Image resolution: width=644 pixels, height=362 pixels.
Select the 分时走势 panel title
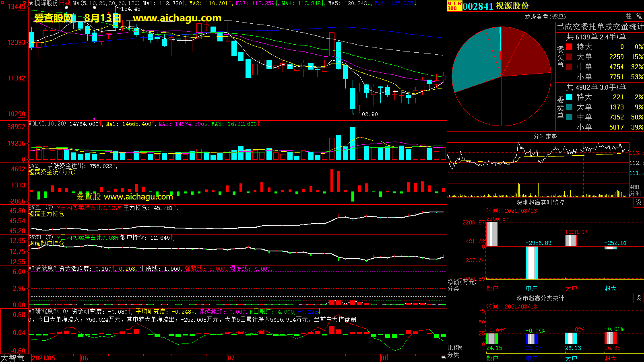tap(545, 137)
